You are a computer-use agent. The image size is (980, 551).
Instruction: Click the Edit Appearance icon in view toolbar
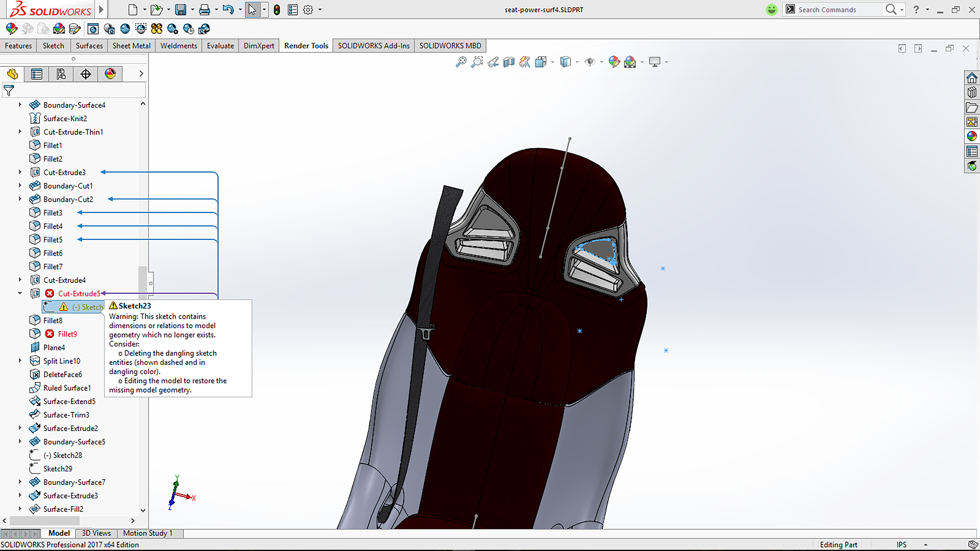pyautogui.click(x=614, y=62)
